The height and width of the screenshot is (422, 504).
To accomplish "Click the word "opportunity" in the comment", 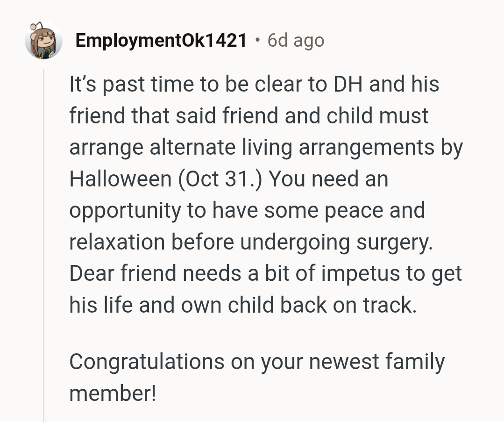I will point(124,211).
